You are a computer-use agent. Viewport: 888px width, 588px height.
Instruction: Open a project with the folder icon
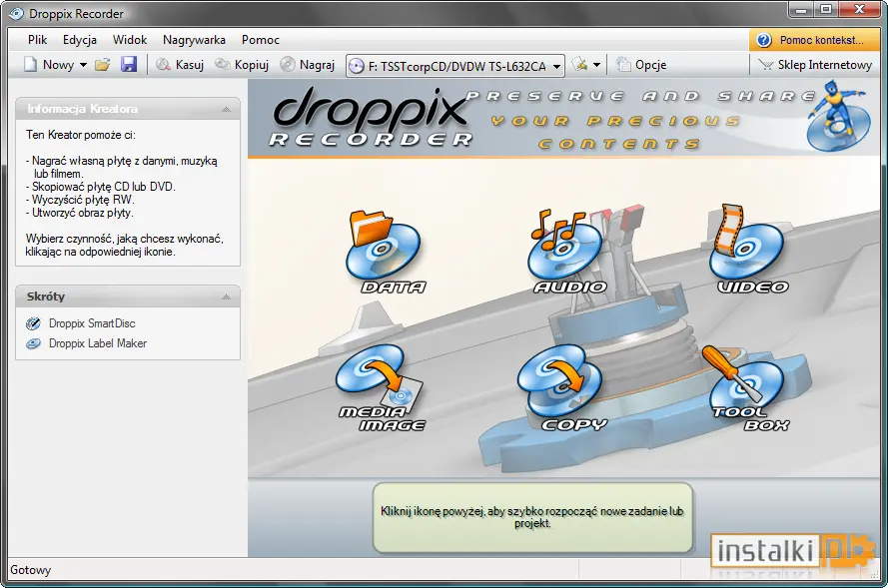pos(103,65)
